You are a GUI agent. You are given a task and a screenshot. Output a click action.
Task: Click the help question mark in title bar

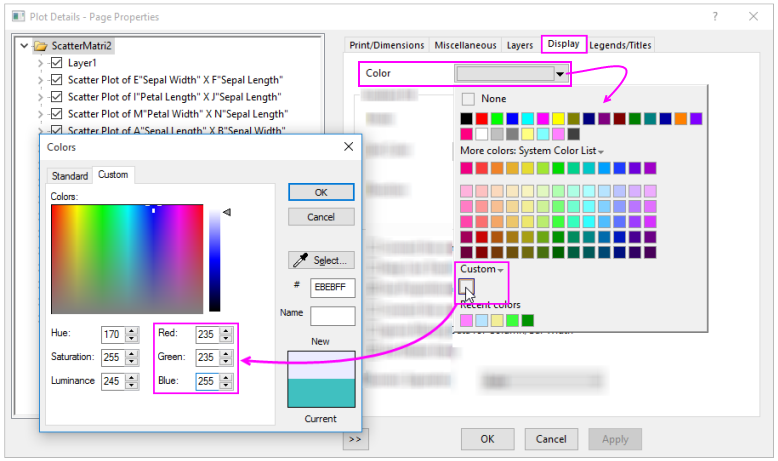(x=715, y=16)
